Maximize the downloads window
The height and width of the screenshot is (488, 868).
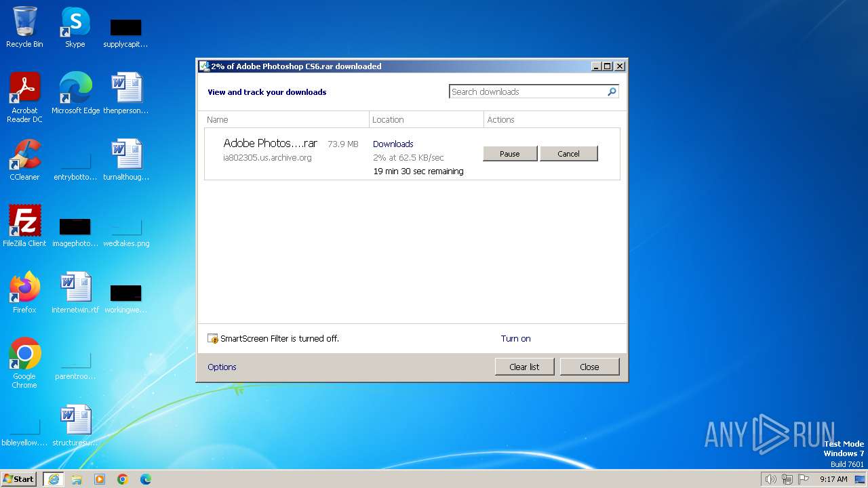pyautogui.click(x=607, y=66)
